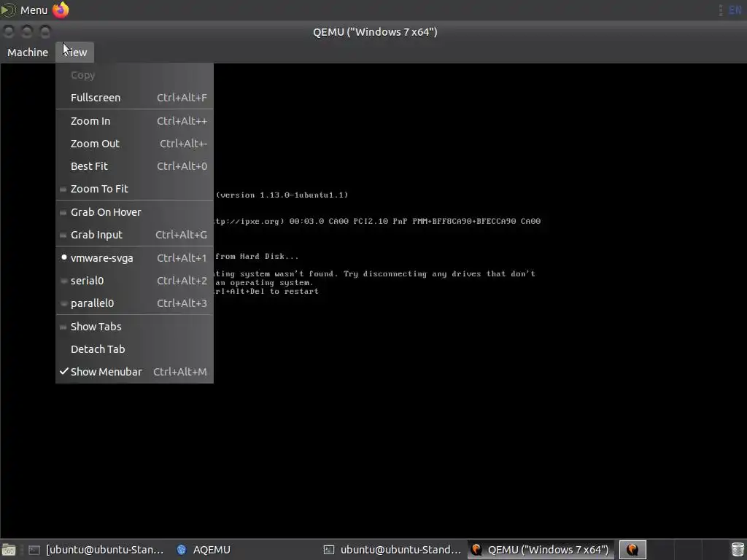Image resolution: width=747 pixels, height=560 pixels.
Task: Click the top panel applet handle dots
Action: click(720, 10)
